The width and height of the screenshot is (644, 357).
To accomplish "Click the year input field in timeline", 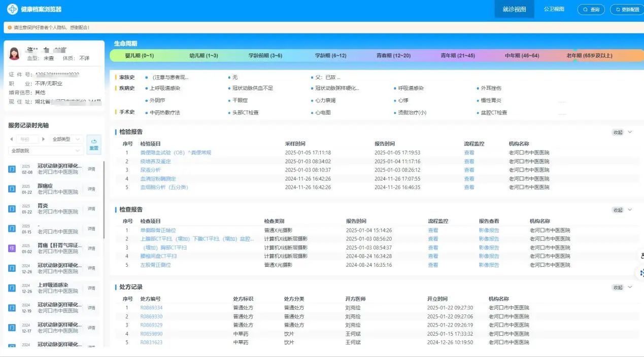I will pyautogui.click(x=27, y=139).
